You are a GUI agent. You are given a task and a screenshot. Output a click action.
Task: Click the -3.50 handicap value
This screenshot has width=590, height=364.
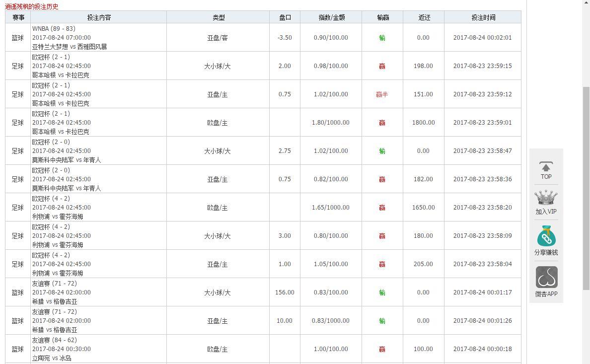coord(285,38)
